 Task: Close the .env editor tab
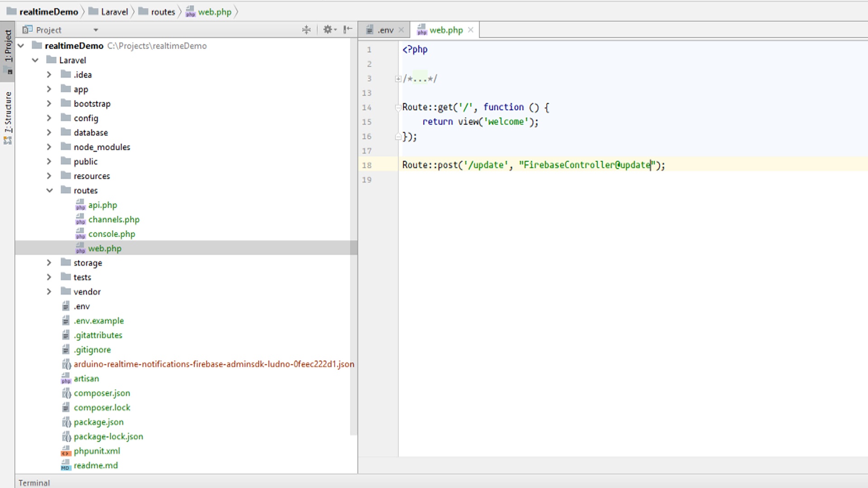coord(401,30)
